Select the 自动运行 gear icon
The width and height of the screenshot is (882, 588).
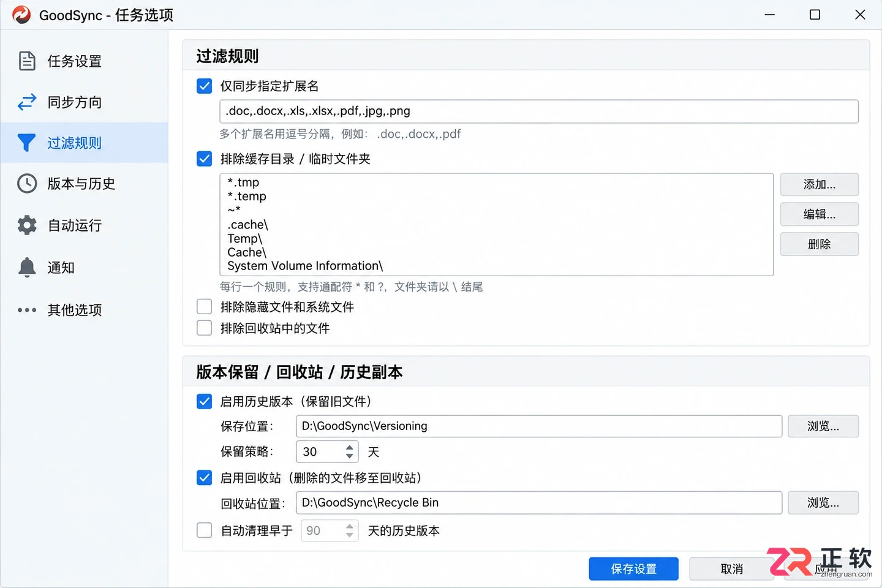27,225
